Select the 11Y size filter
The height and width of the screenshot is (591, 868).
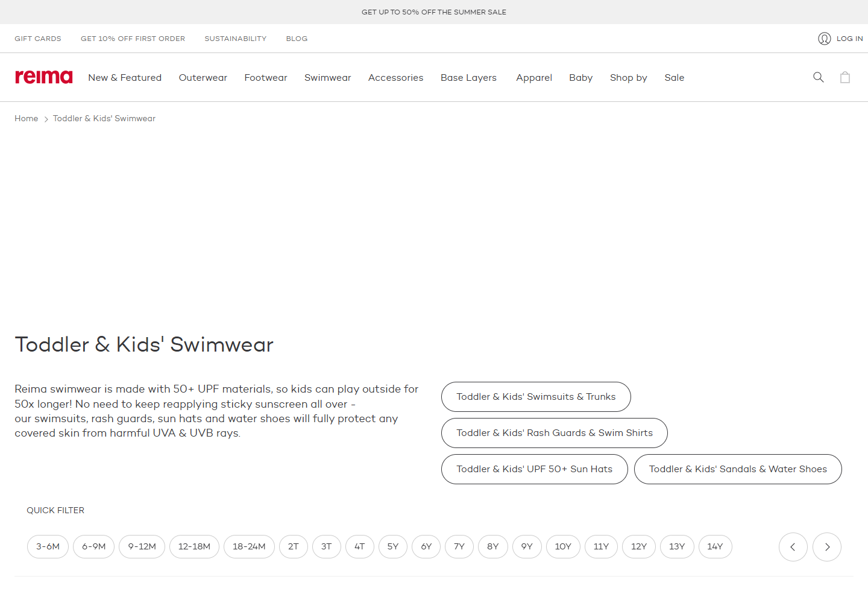click(x=601, y=547)
